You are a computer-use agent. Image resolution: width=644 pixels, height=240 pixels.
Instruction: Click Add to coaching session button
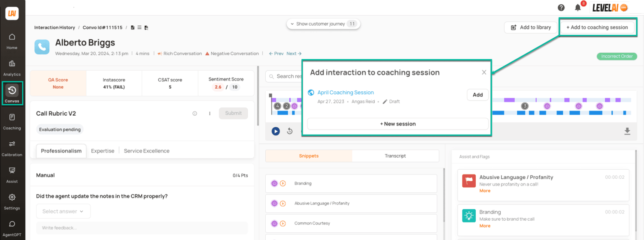point(597,27)
